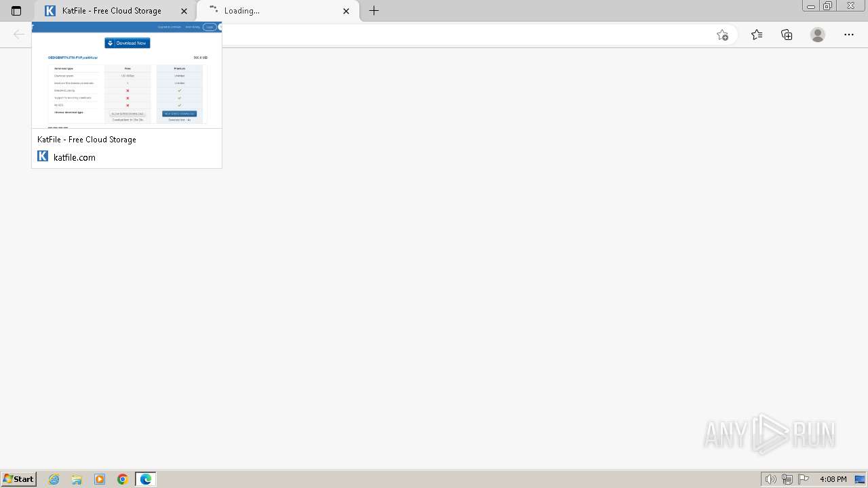Click the KatFile tab preview thumbnail
Viewport: 868px width, 488px height.
(x=127, y=75)
